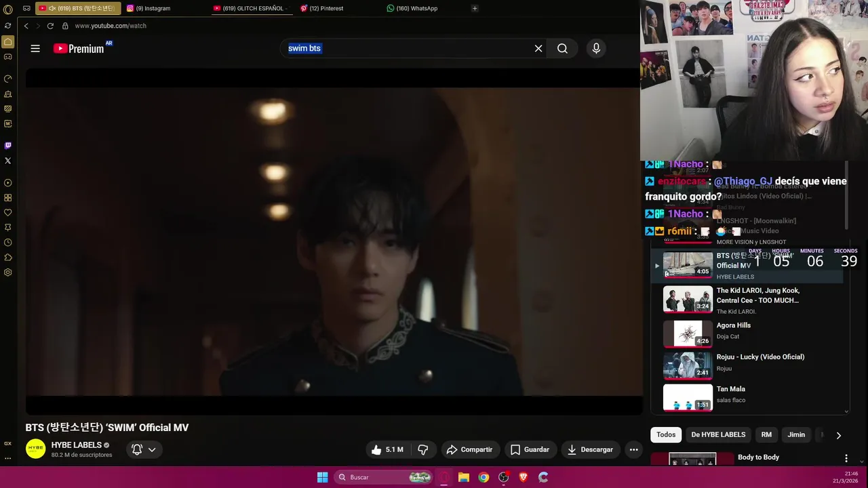The height and width of the screenshot is (488, 868).
Task: Open subscription options chevron beside the bell
Action: (152, 449)
